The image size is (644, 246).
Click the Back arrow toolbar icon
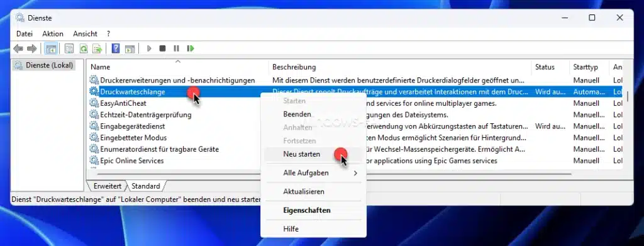18,48
